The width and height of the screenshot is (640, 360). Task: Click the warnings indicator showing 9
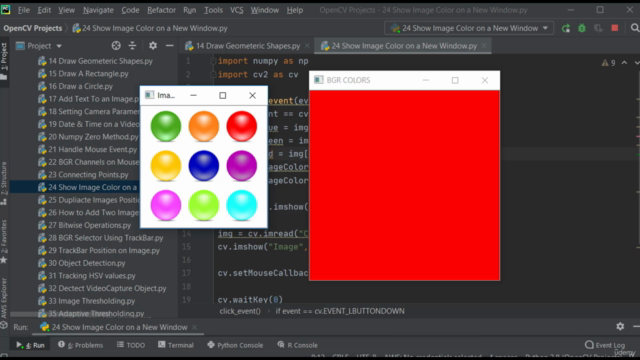608,63
